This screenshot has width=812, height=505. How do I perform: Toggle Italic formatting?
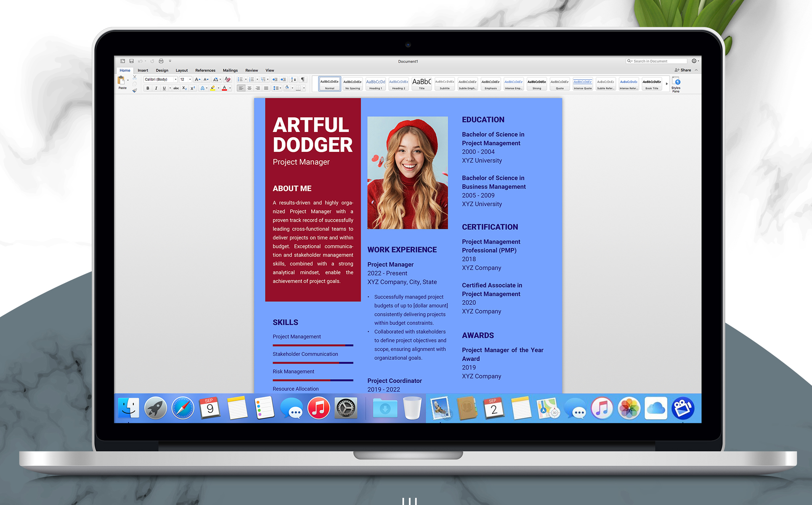click(x=156, y=88)
